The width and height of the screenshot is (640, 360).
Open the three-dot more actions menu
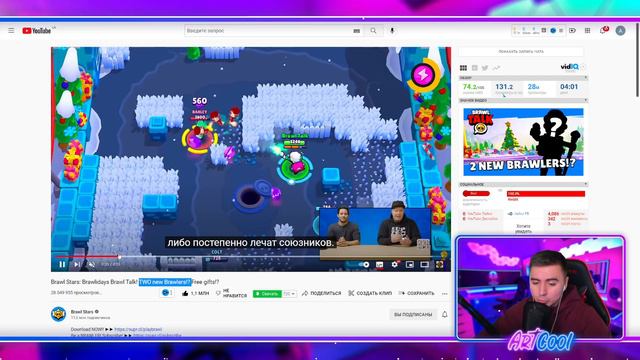(444, 293)
